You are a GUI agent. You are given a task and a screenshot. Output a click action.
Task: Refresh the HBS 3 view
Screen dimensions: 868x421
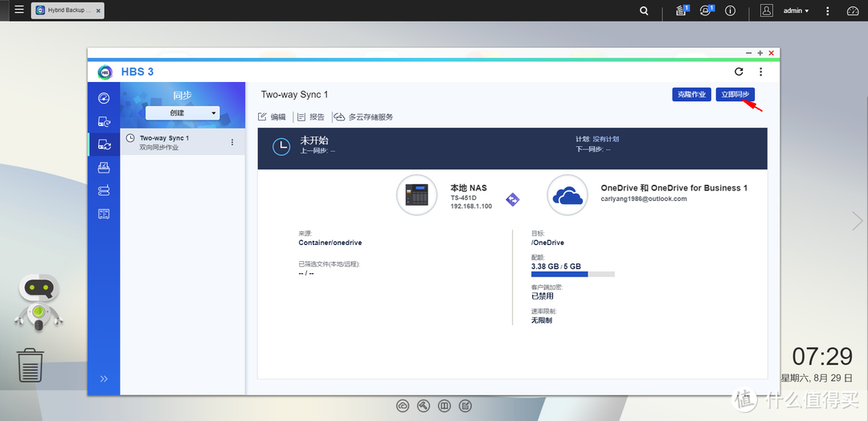click(739, 72)
